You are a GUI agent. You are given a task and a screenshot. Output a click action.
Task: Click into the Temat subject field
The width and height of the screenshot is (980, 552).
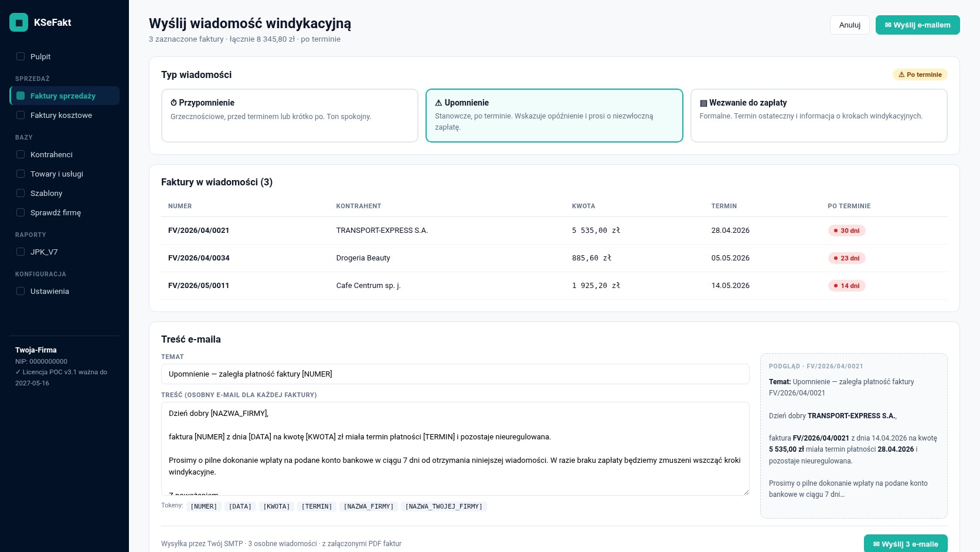pyautogui.click(x=455, y=374)
